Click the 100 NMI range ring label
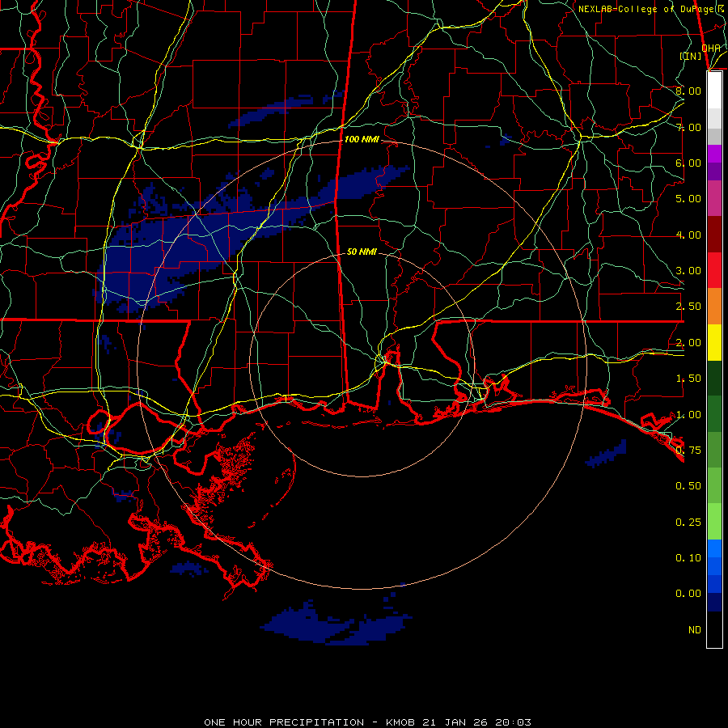728x728 pixels. (x=362, y=139)
